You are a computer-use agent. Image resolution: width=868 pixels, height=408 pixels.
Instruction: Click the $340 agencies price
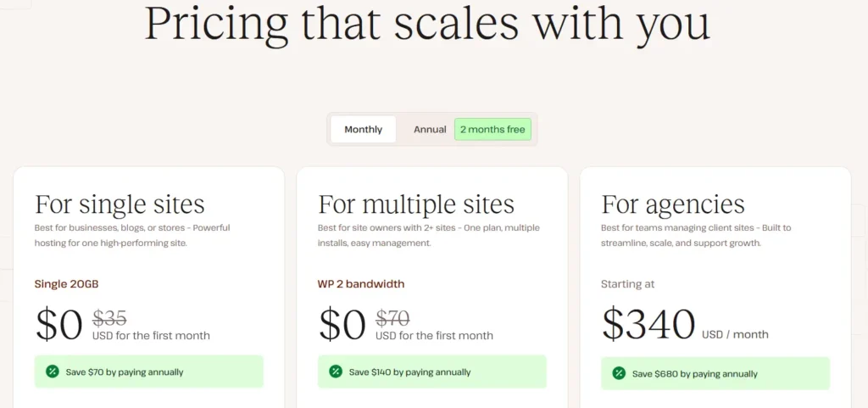[648, 323]
